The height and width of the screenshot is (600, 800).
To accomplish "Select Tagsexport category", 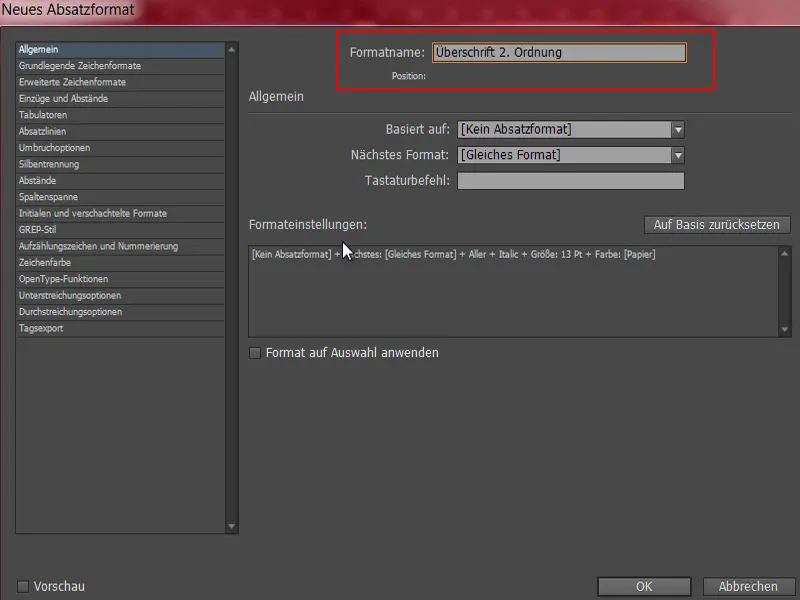I will (x=120, y=328).
